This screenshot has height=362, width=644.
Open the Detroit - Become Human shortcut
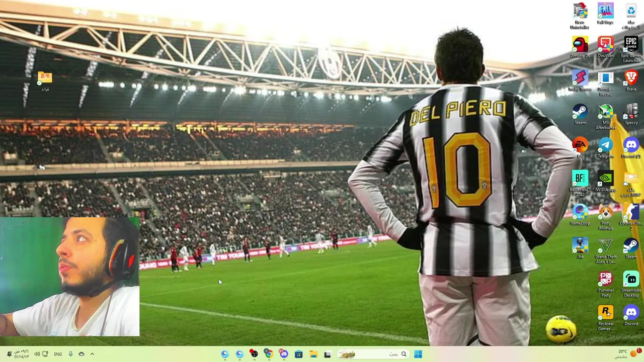click(x=605, y=83)
